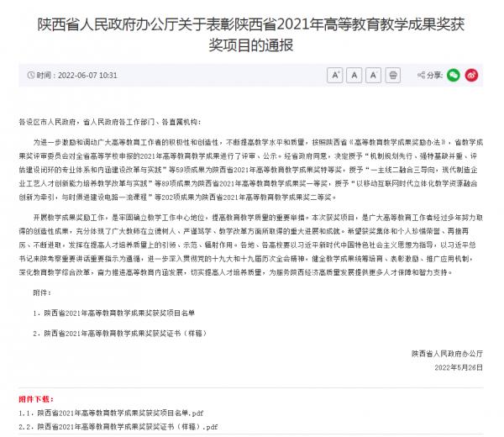Increase text size with A+ button
Screen dimensions: 504x437
point(335,75)
